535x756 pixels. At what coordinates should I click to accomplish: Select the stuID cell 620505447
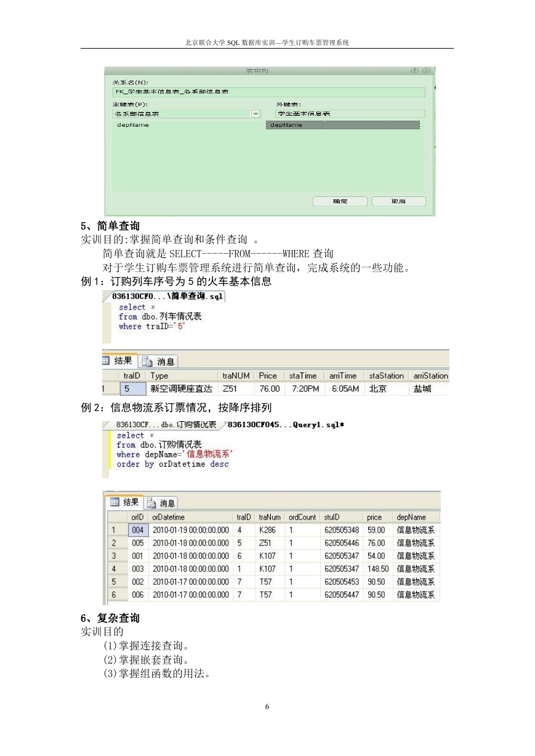pyautogui.click(x=342, y=595)
